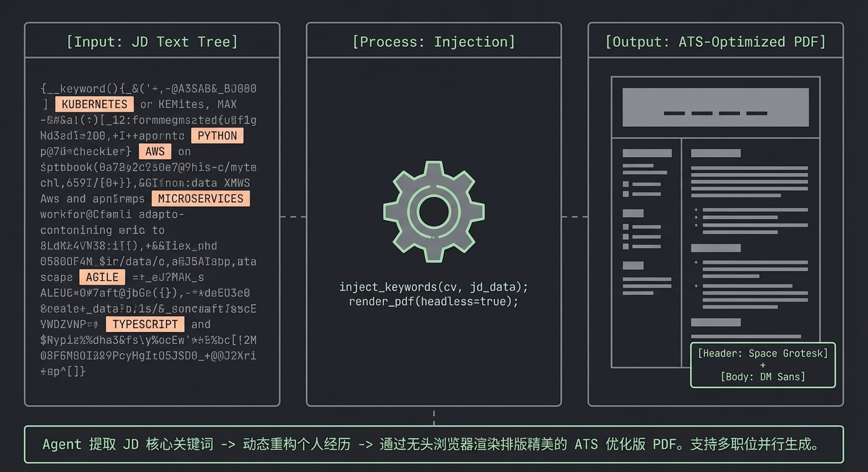Image resolution: width=868 pixels, height=472 pixels.
Task: Click the render_pdf(headless=true); code line
Action: click(434, 302)
